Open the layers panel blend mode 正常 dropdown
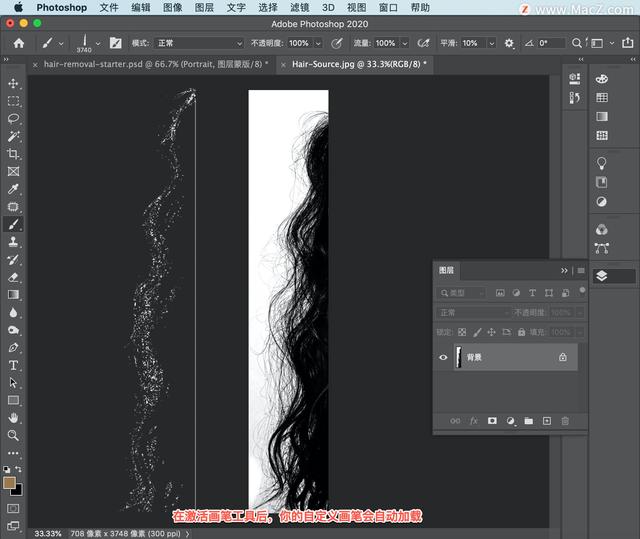The image size is (640, 539). [x=473, y=313]
